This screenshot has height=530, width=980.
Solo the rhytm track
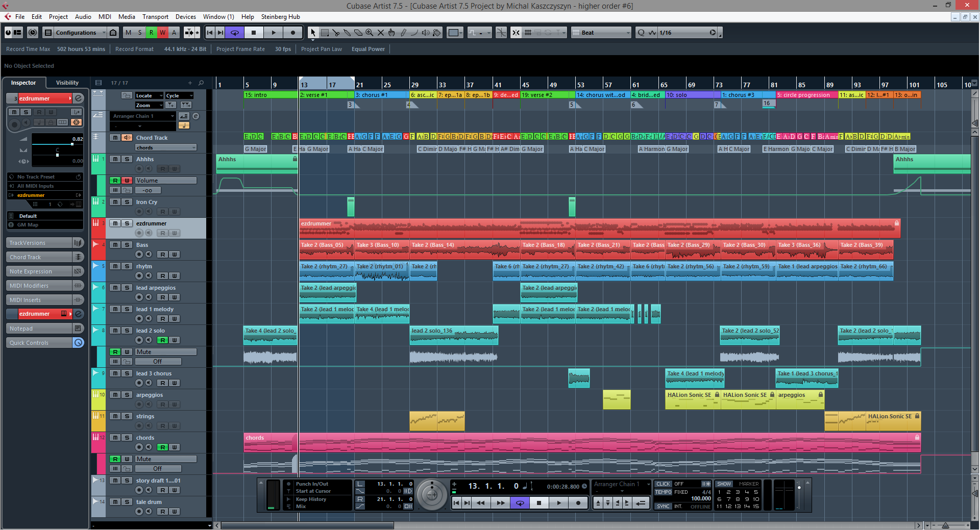(x=127, y=266)
